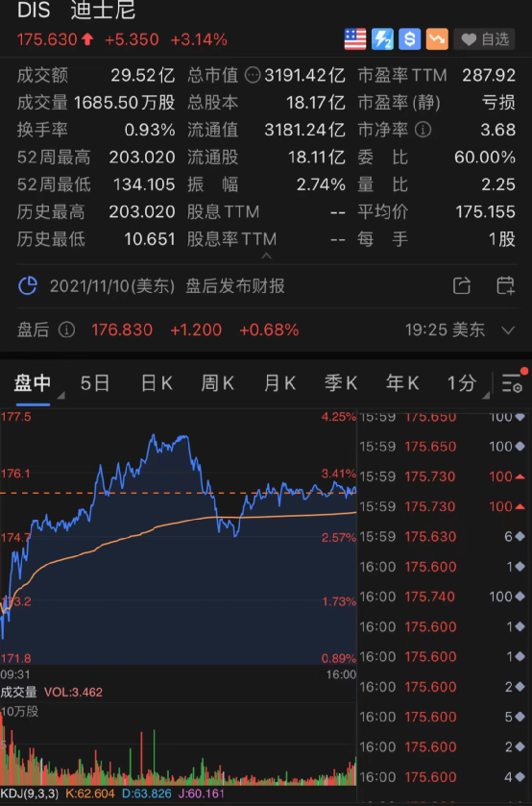Tap the 成交量 1685.50万股 value
Screen dimensions: 532x806
(x=125, y=103)
